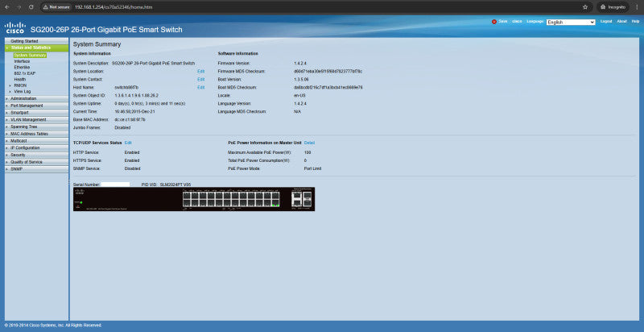Screen dimensions: 644x332
Task: Click the Jumbo Frames Disabled value
Action: [122, 128]
